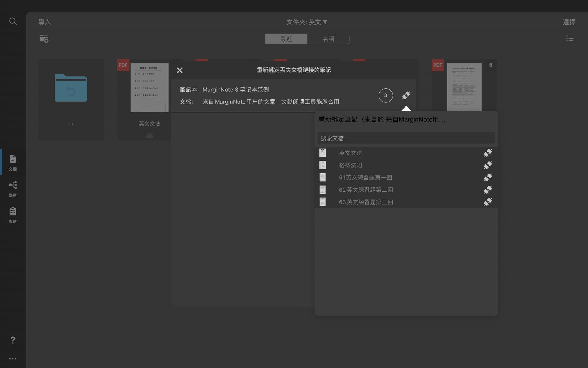Open the search magnifier in the sidebar

13,21
